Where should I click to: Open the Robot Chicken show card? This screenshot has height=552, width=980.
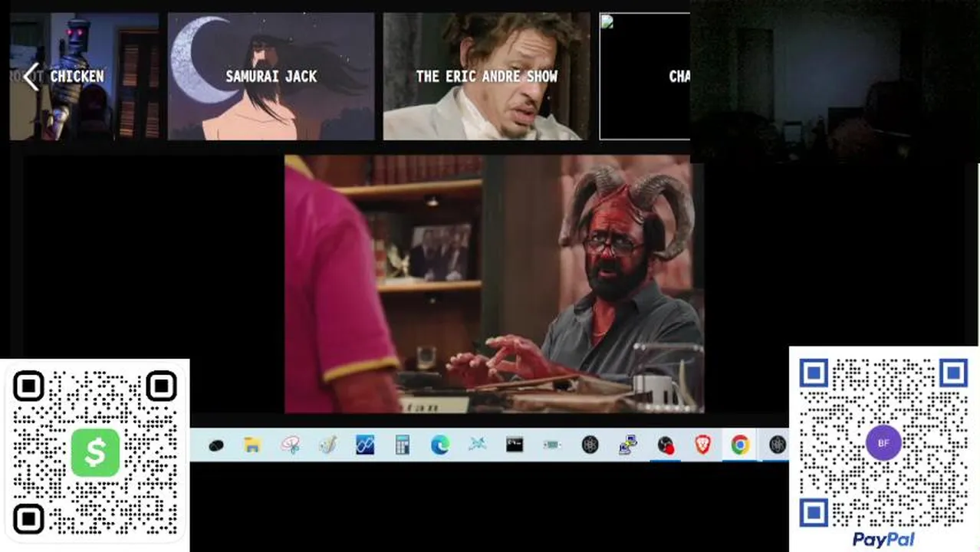pyautogui.click(x=84, y=76)
